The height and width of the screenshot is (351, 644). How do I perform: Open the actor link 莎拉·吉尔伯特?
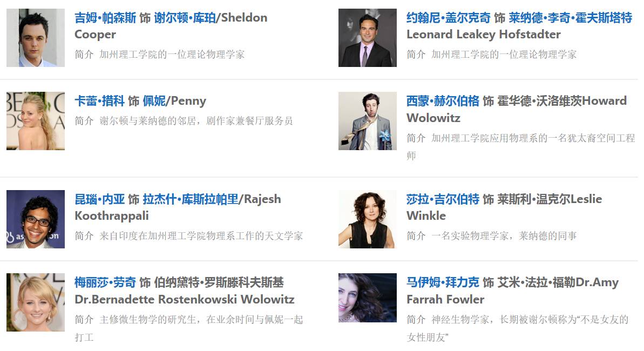click(443, 199)
